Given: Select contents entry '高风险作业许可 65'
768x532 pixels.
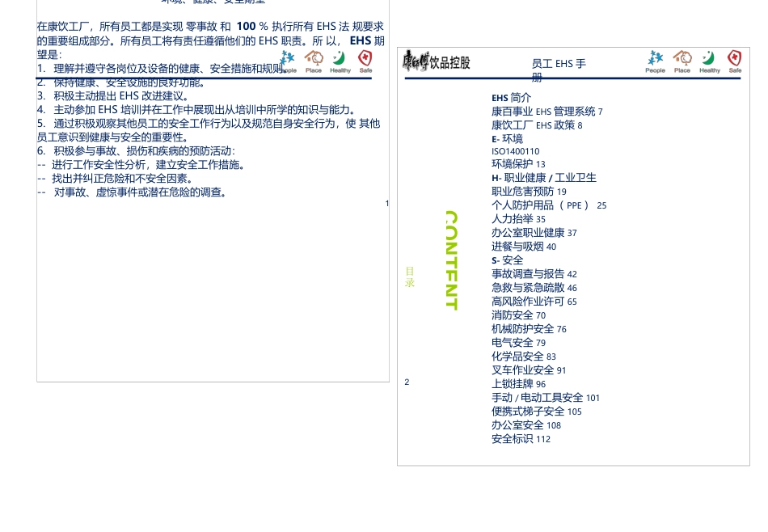Looking at the screenshot, I should 534,302.
